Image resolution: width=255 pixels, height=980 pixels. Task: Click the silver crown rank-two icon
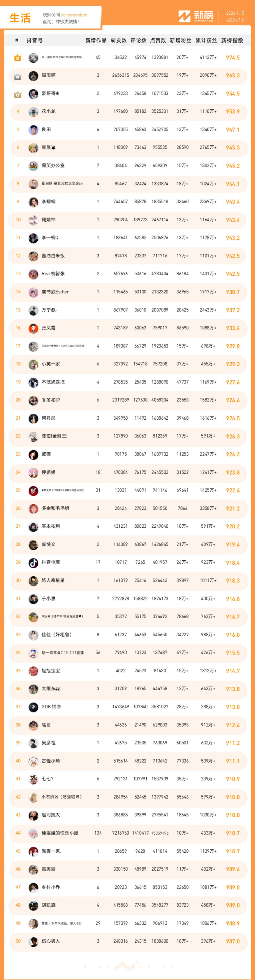[17, 76]
